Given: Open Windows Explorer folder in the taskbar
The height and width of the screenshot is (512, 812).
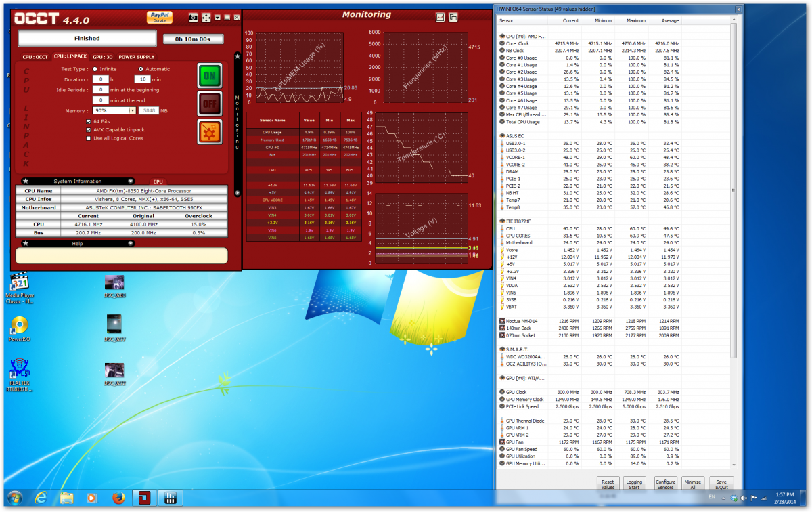Looking at the screenshot, I should pyautogui.click(x=66, y=498).
